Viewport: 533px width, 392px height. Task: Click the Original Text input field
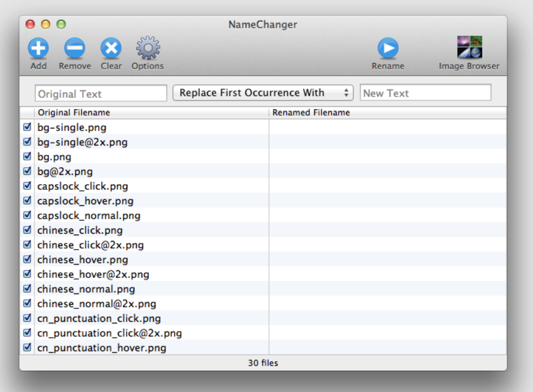click(101, 93)
